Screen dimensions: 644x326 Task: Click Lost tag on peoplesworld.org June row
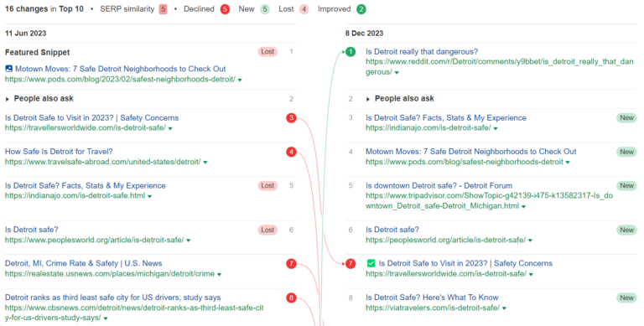coord(267,230)
